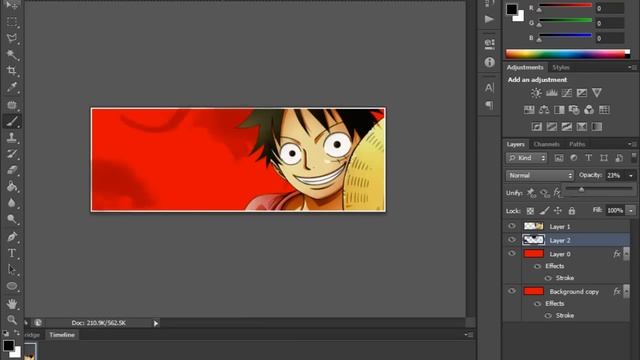Select the History Brush tool
The width and height of the screenshot is (640, 360).
click(11, 154)
